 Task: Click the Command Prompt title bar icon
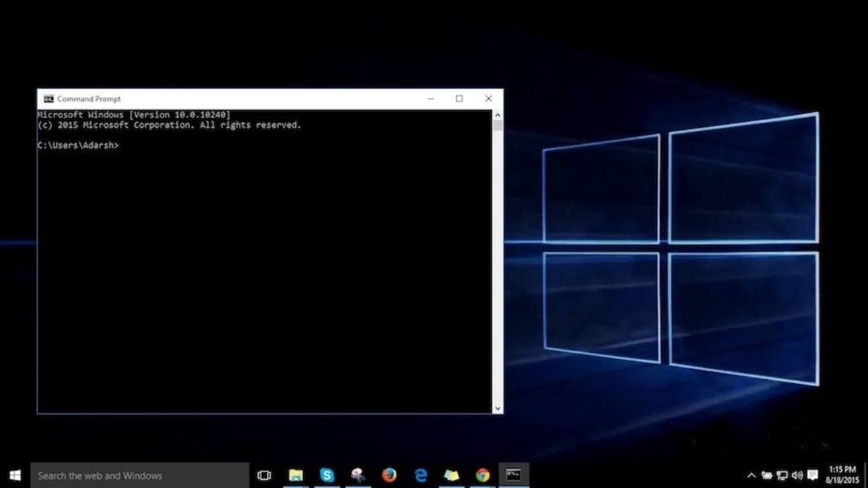pyautogui.click(x=48, y=99)
